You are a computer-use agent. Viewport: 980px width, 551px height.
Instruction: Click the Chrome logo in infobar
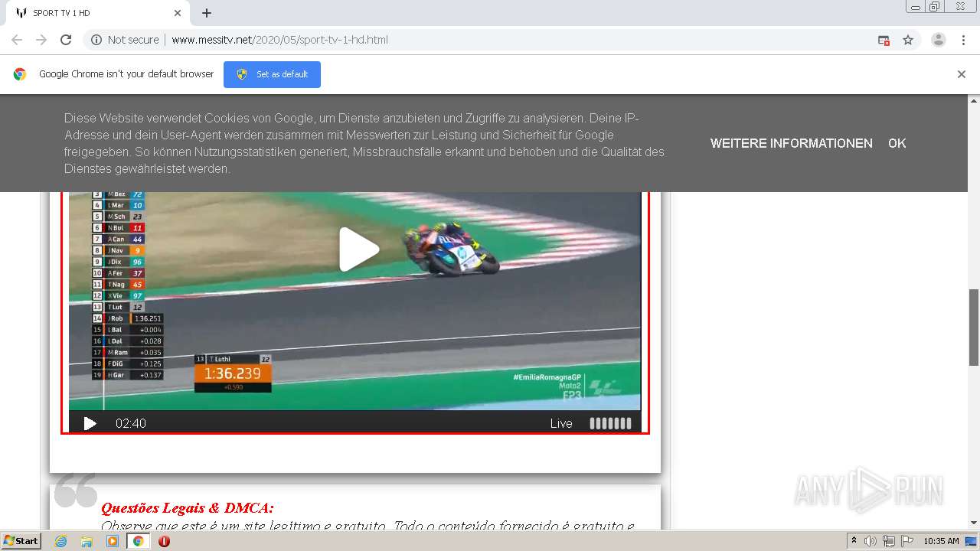click(x=20, y=74)
